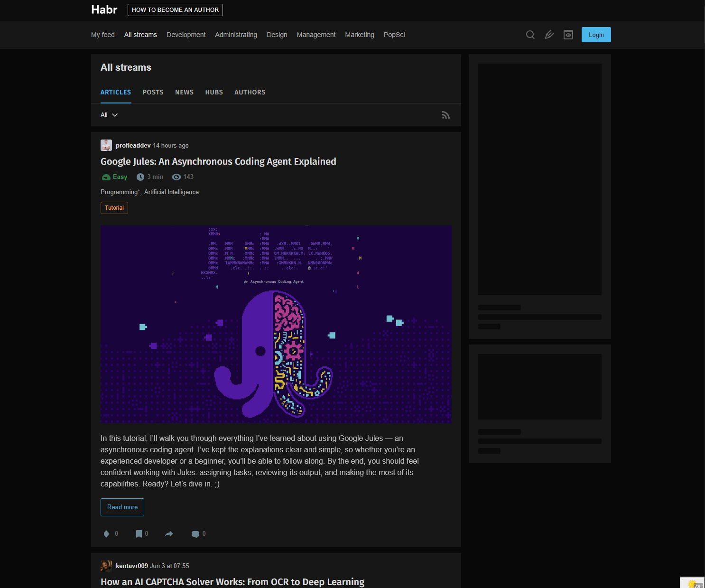Select Development in the navigation bar

point(186,35)
